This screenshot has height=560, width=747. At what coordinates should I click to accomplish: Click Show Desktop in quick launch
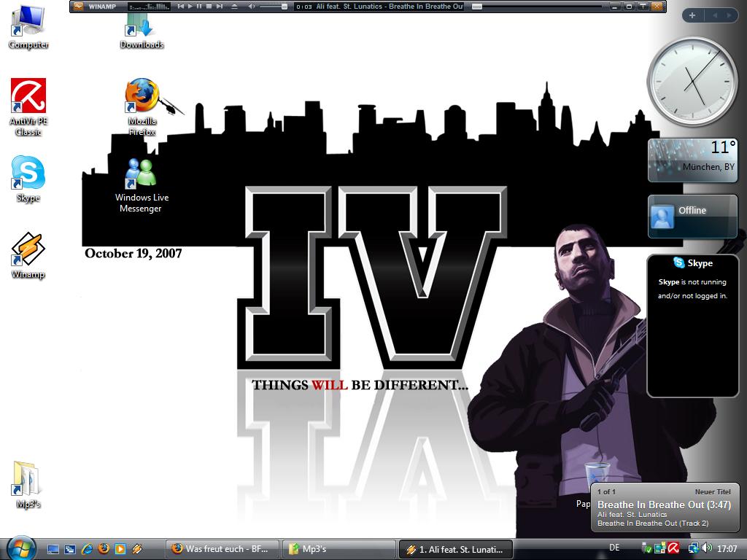[x=53, y=548]
